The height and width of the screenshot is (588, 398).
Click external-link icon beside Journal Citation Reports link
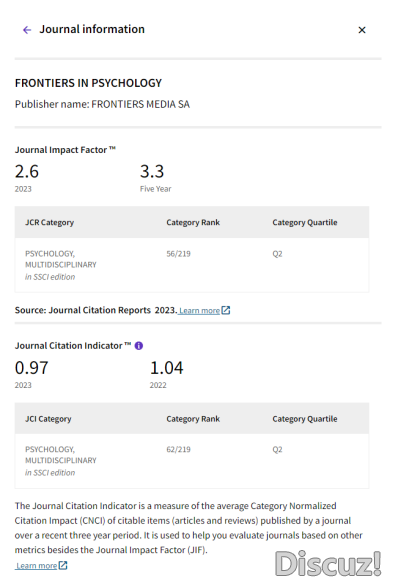click(x=225, y=310)
